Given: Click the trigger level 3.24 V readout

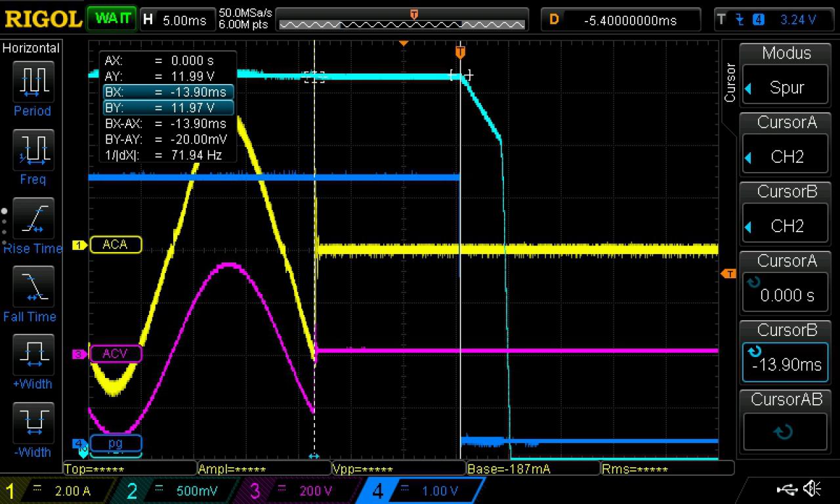Looking at the screenshot, I should [x=776, y=20].
